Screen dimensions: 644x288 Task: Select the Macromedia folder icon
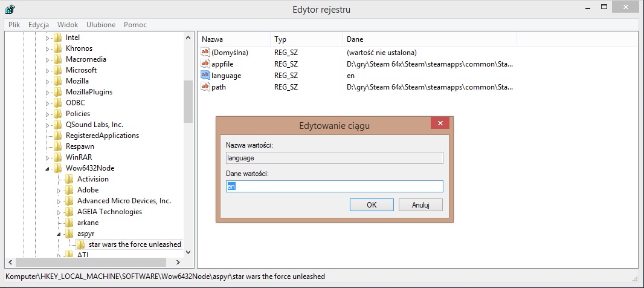58,59
